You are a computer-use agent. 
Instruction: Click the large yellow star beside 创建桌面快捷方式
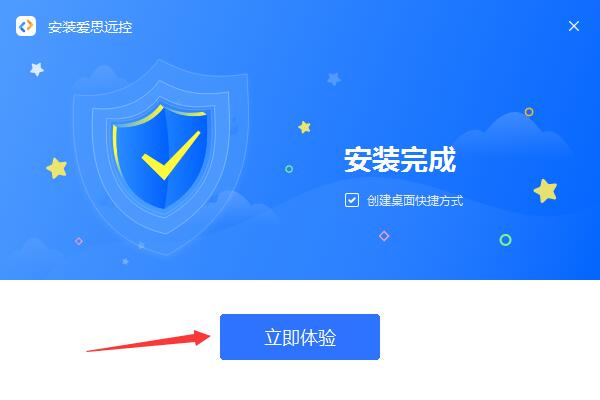(x=546, y=190)
